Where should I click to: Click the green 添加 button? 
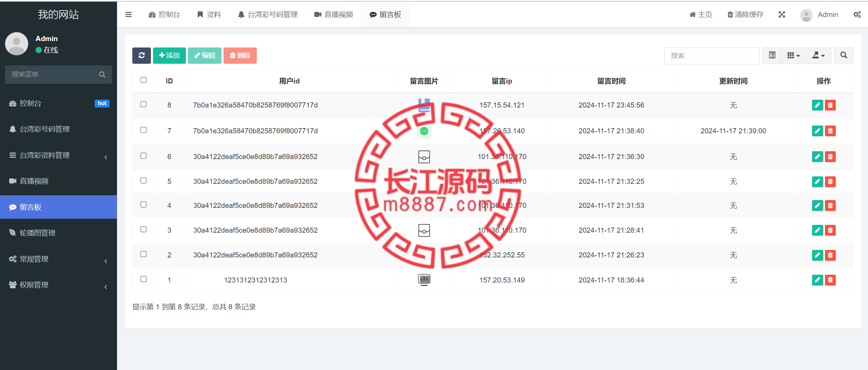(169, 55)
